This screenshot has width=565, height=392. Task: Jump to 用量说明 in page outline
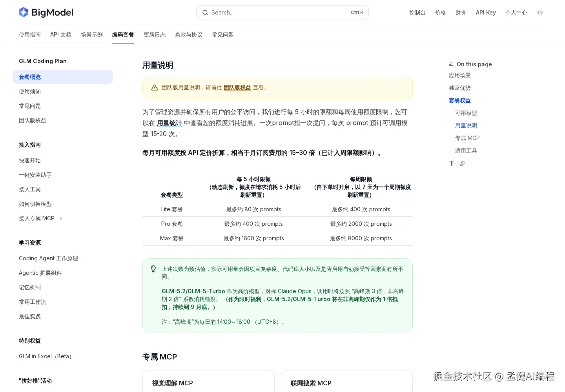click(x=466, y=125)
